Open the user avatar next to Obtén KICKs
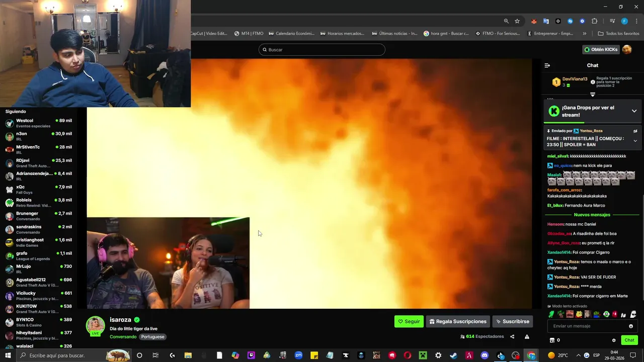This screenshot has height=362, width=644. pyautogui.click(x=627, y=49)
